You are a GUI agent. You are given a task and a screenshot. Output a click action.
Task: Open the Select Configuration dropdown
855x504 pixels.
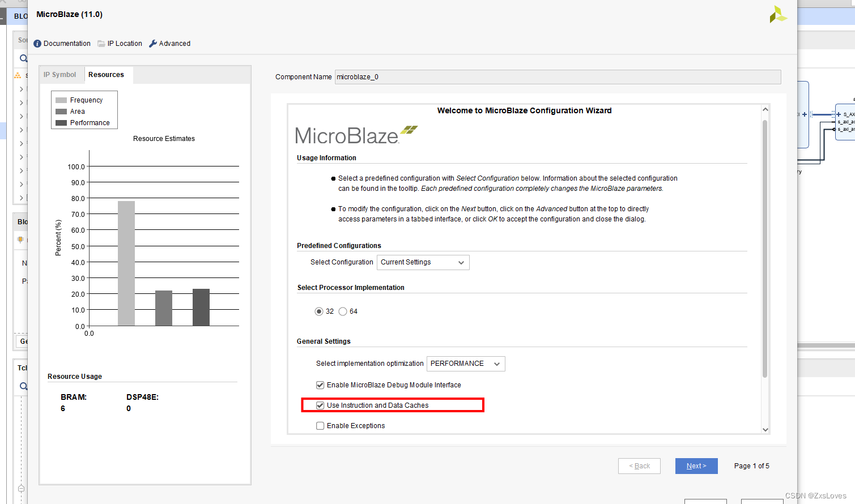(x=423, y=262)
